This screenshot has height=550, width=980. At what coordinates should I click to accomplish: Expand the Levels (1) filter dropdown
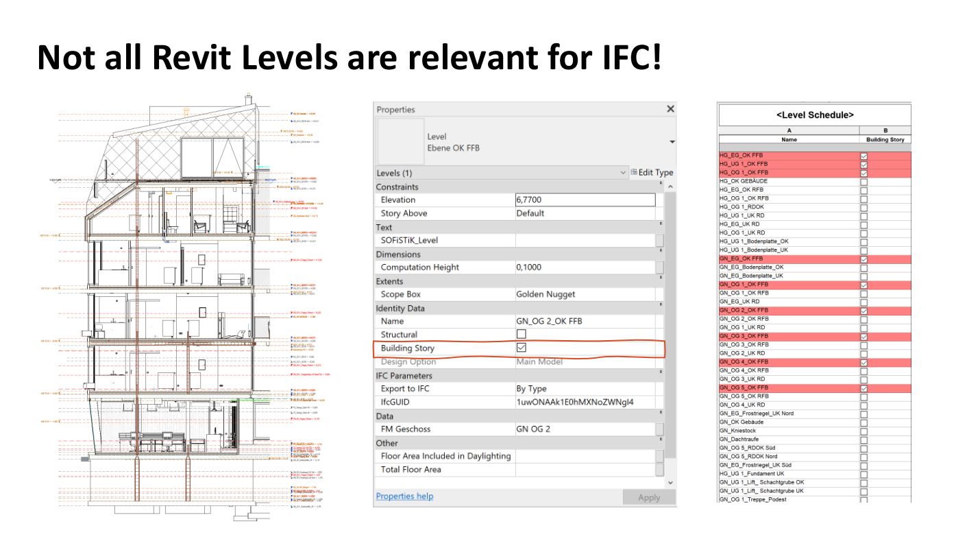622,173
